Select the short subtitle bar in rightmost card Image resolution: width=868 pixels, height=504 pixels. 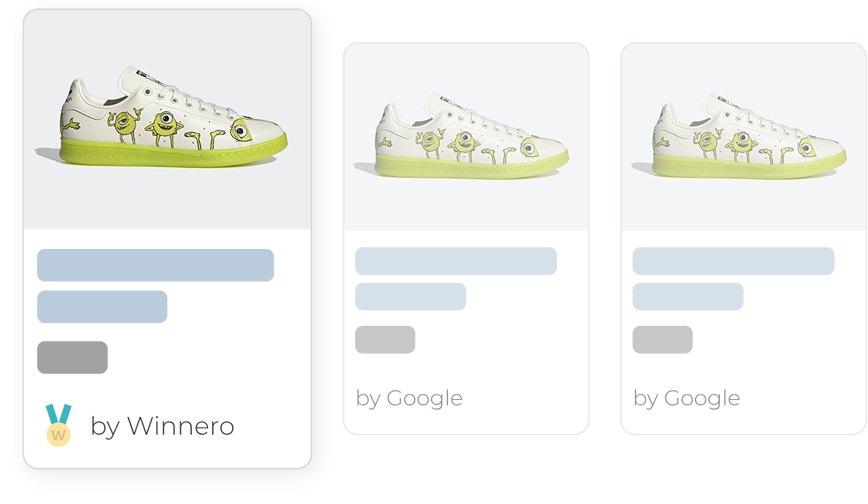coord(688,297)
